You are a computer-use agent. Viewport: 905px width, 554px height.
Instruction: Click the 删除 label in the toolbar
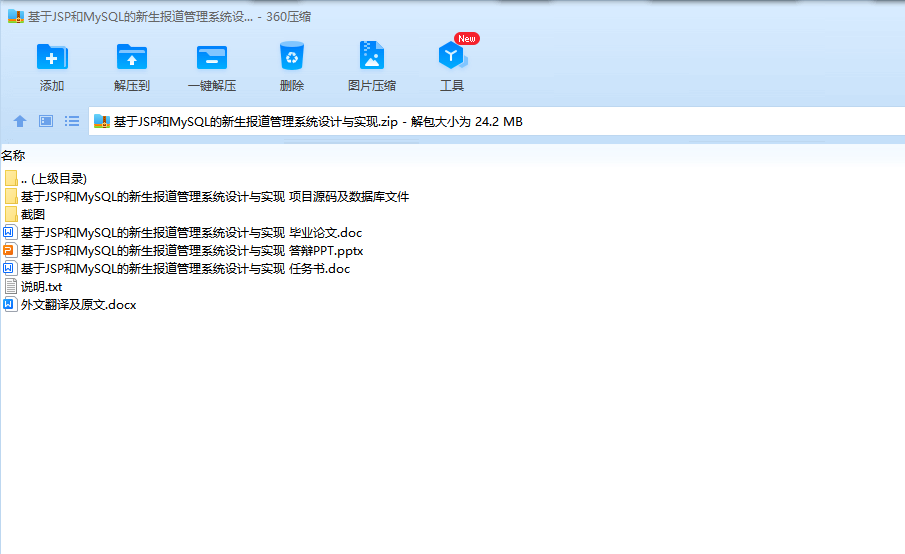(291, 85)
